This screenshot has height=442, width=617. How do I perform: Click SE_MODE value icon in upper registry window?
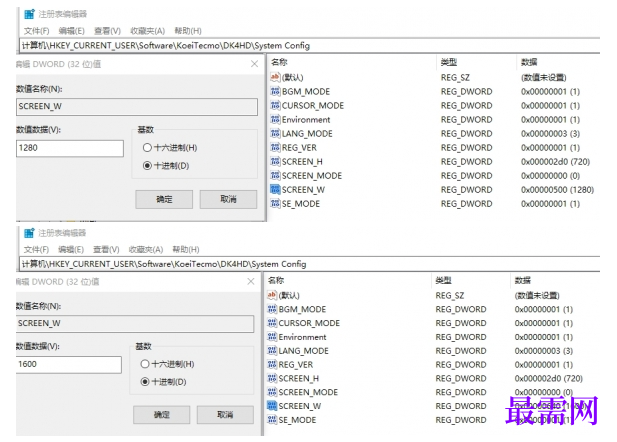tap(275, 203)
